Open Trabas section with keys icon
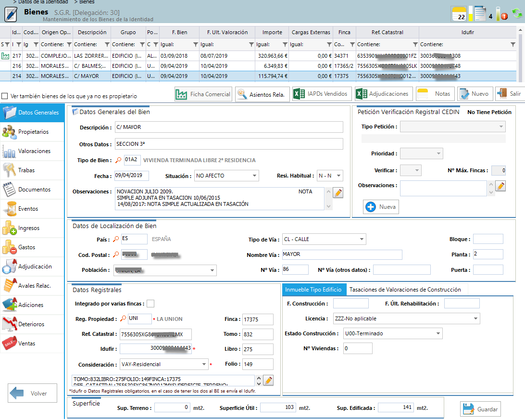 pos(32,170)
